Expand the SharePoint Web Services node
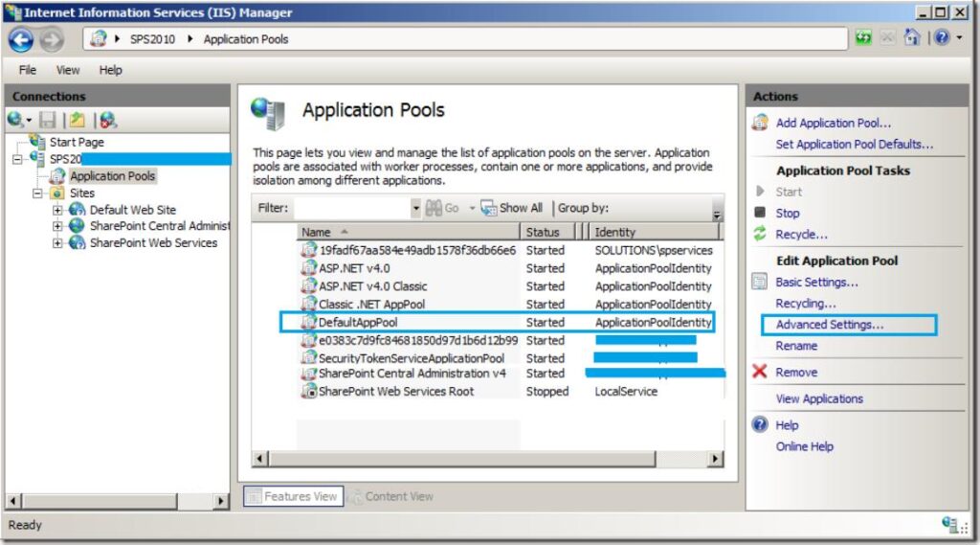The height and width of the screenshot is (545, 980). click(x=57, y=243)
